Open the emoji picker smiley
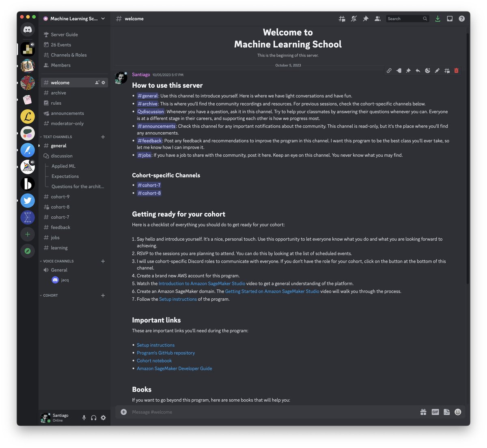Image resolution: width=487 pixels, height=448 pixels. pos(458,412)
